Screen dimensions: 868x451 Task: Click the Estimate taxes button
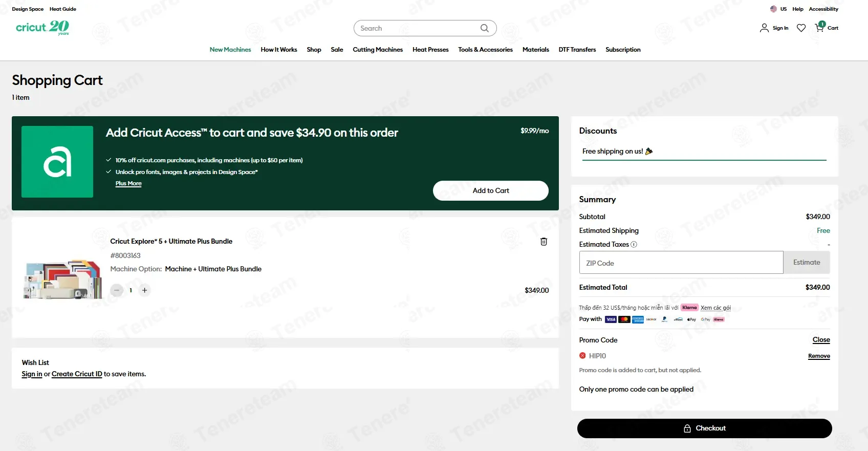pyautogui.click(x=807, y=262)
